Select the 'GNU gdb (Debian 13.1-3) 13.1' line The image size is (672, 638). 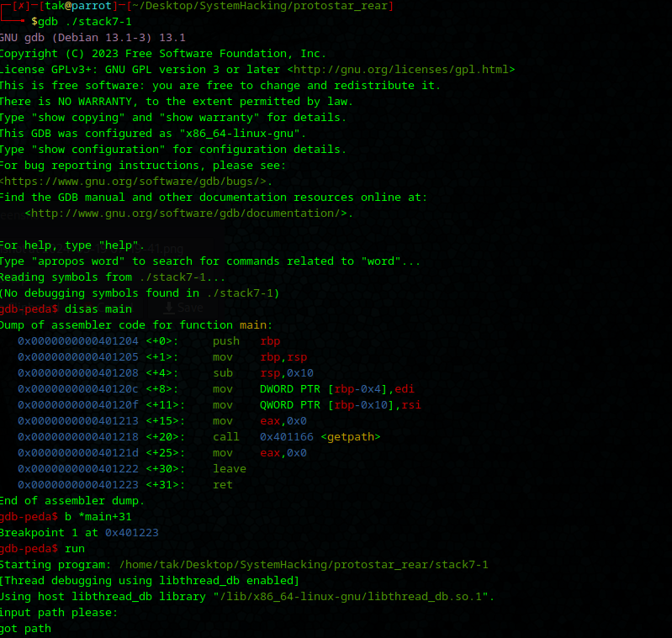click(93, 37)
